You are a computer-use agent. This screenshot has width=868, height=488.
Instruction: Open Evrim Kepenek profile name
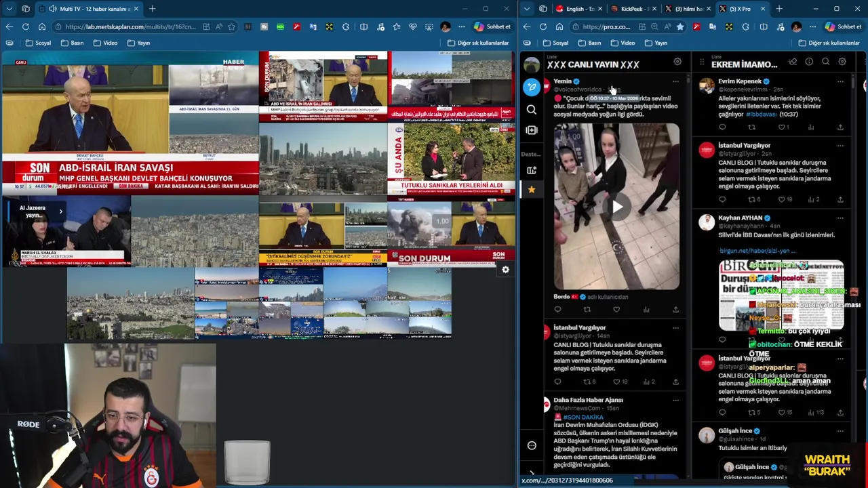pos(739,81)
